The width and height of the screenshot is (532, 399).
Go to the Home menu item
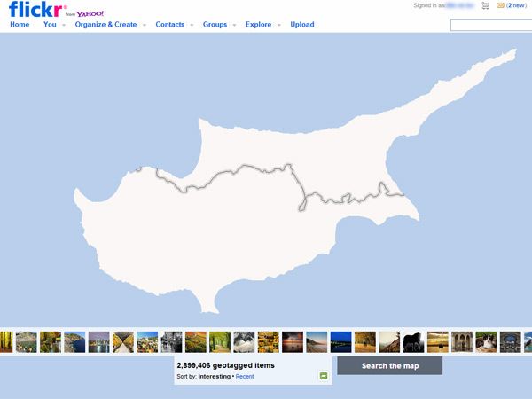(x=20, y=25)
